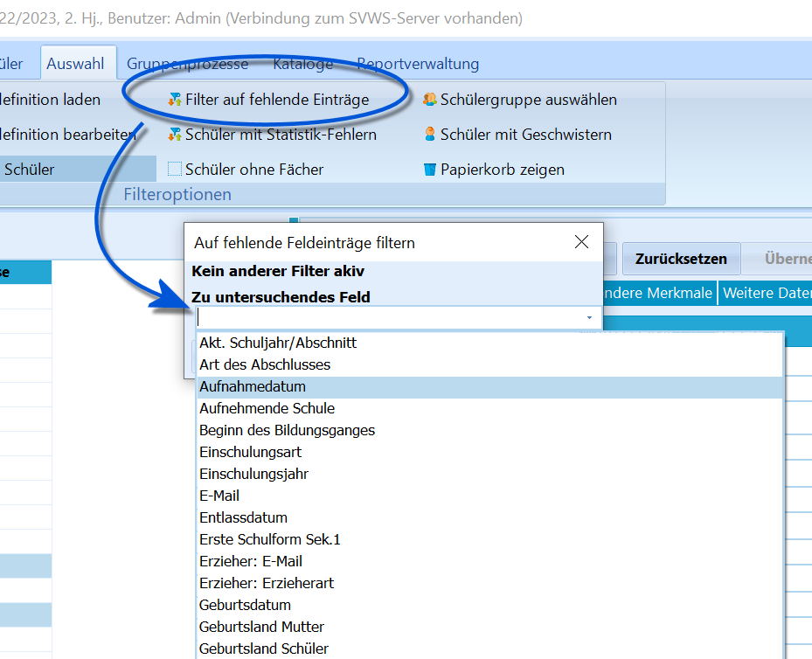Click the Schüler mit Geschwistern person icon

[x=430, y=134]
